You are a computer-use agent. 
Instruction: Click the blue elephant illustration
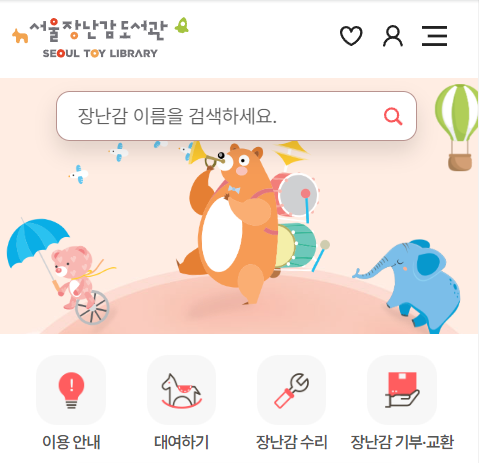tap(411, 286)
